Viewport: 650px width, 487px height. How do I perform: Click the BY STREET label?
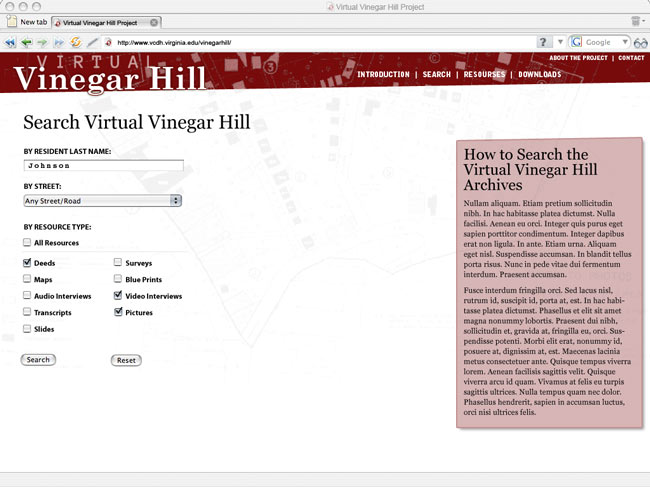pos(42,187)
